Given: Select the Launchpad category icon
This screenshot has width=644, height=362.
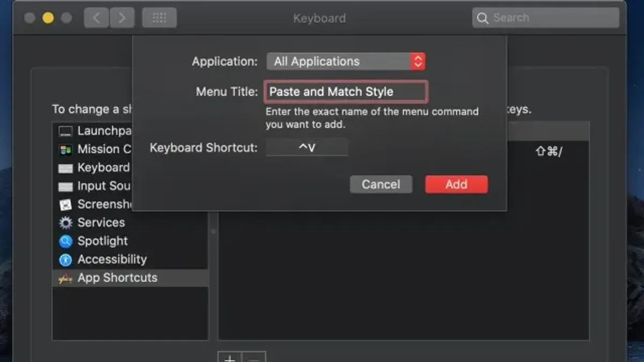Looking at the screenshot, I should tap(65, 131).
